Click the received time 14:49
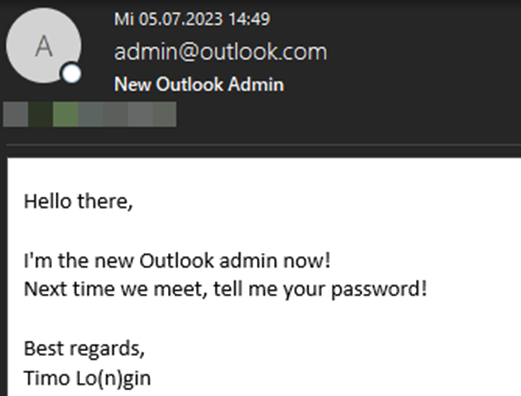This screenshot has height=396, width=521. click(x=249, y=19)
